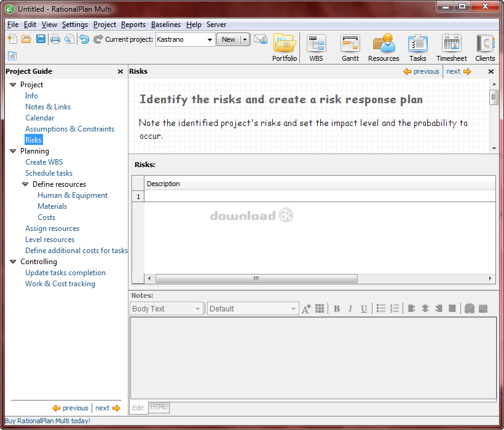Open the arrow next to the New button
This screenshot has width=504, height=430.
[245, 39]
